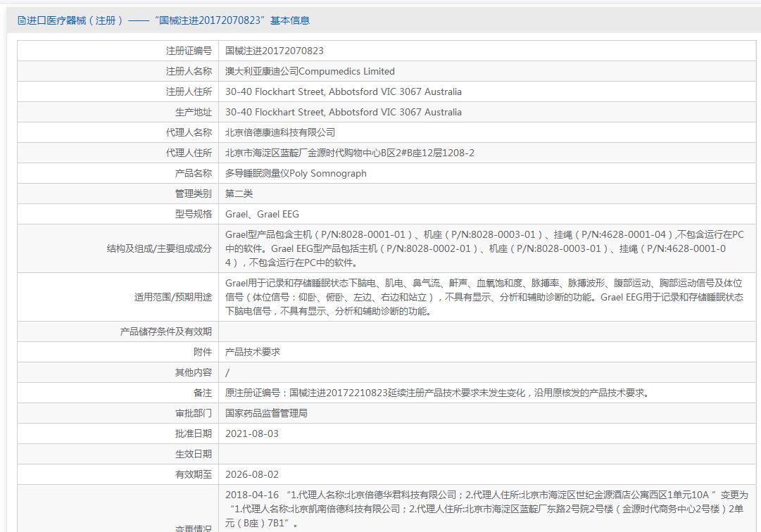Click the 第二类 management category value
Image resolution: width=761 pixels, height=532 pixels.
pos(239,194)
